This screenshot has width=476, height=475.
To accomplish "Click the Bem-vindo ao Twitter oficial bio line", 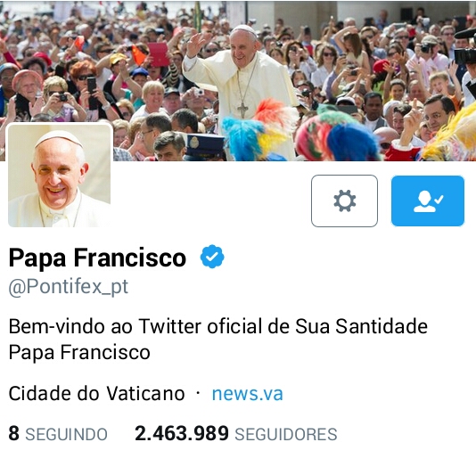I will (x=218, y=327).
